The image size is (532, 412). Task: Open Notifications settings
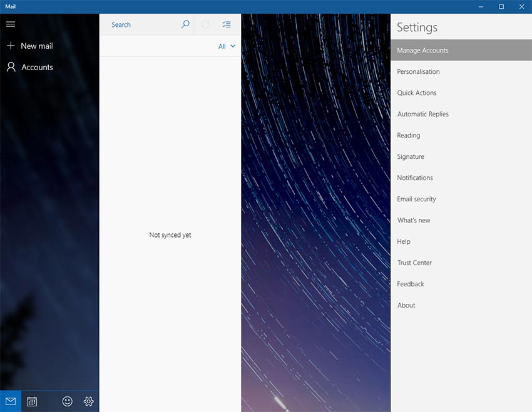pyautogui.click(x=461, y=178)
